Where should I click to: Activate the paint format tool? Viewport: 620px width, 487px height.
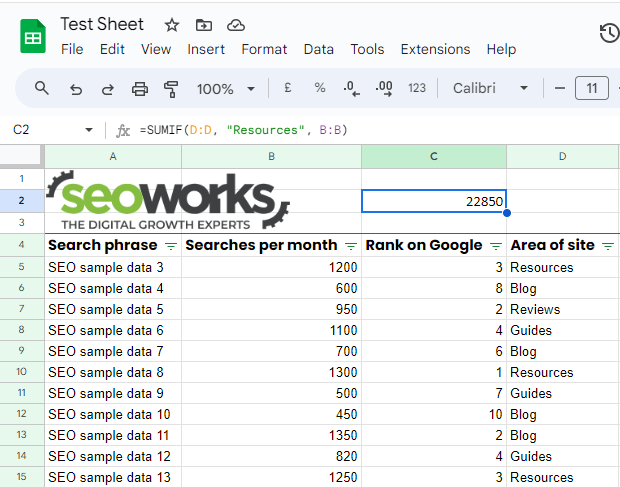(171, 89)
